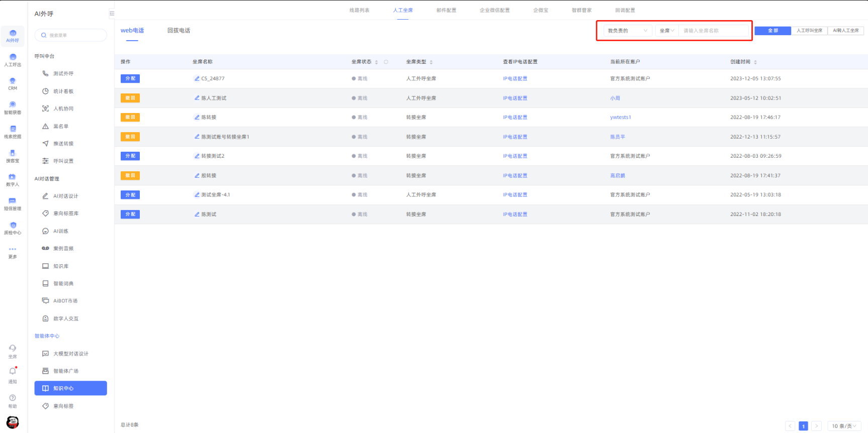Expand the 坐席 search type dropdown

[x=666, y=31]
